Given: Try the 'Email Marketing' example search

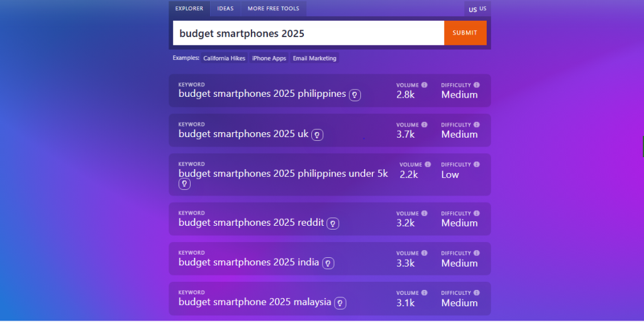Looking at the screenshot, I should [314, 58].
